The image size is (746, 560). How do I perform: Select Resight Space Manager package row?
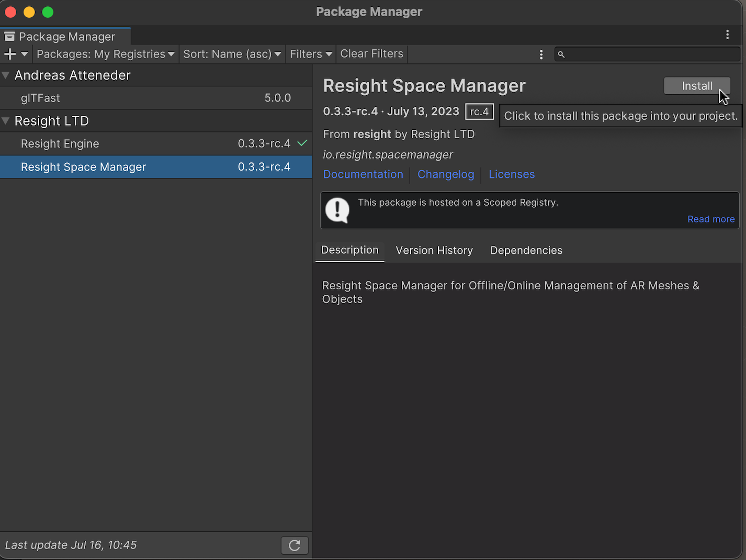[156, 167]
